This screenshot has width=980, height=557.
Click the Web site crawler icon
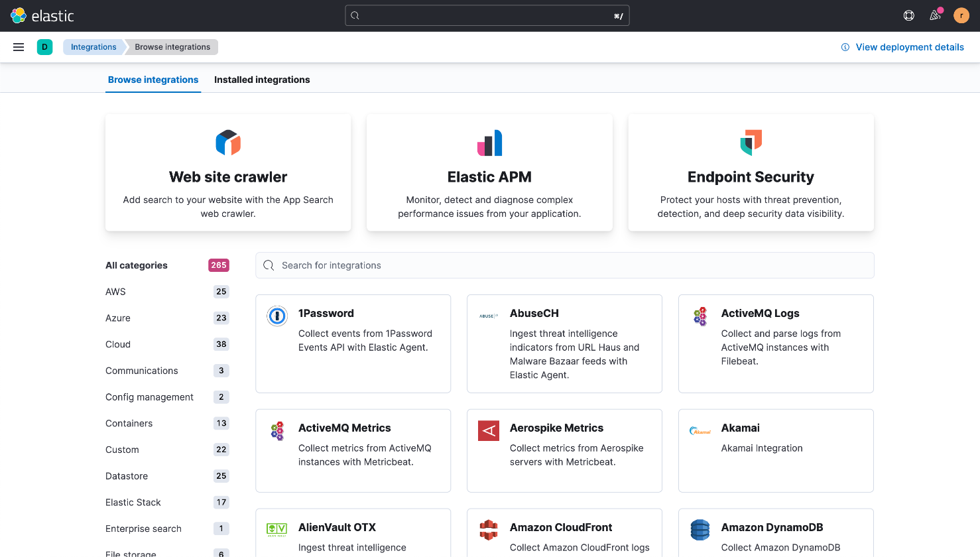(x=228, y=143)
